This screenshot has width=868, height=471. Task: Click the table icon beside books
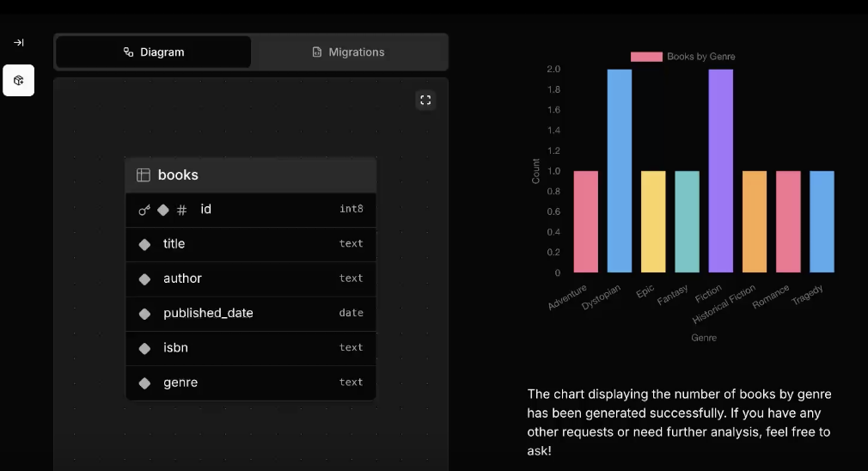144,175
